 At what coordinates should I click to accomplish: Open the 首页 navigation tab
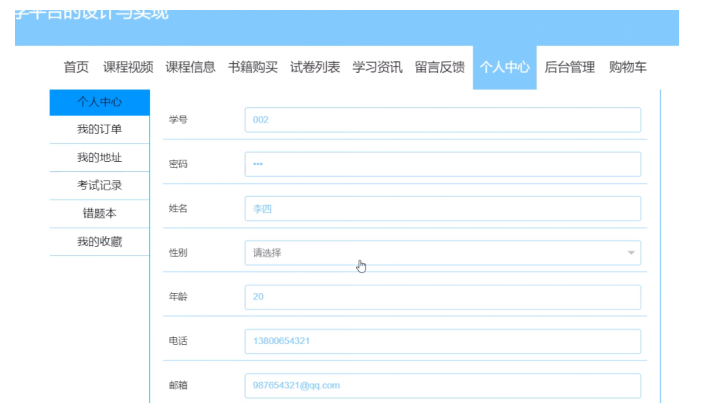coord(76,67)
